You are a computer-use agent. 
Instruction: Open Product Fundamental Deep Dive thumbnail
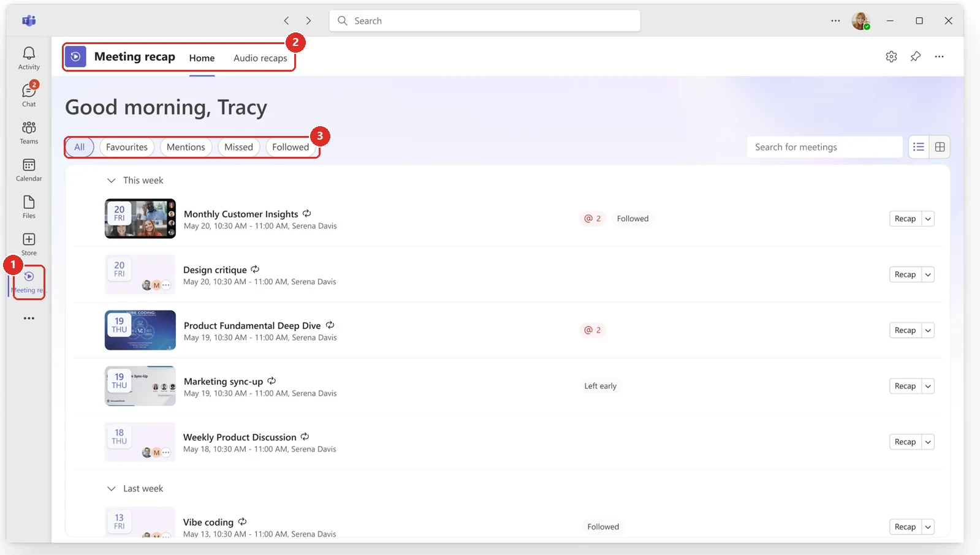[x=140, y=330]
